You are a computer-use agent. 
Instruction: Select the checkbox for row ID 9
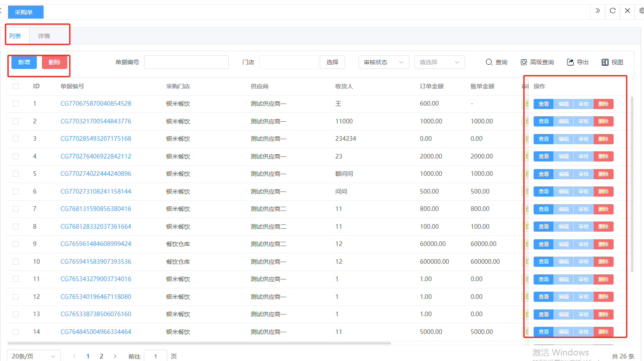[x=16, y=244]
